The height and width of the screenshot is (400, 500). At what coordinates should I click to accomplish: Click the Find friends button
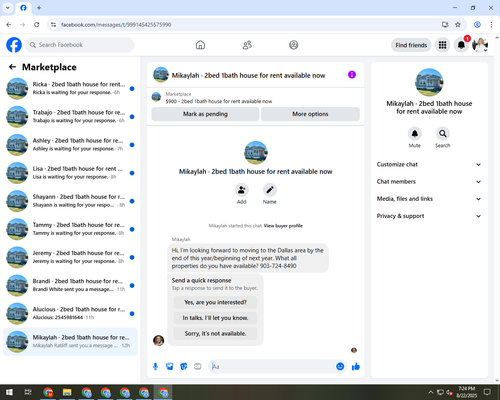coord(411,45)
